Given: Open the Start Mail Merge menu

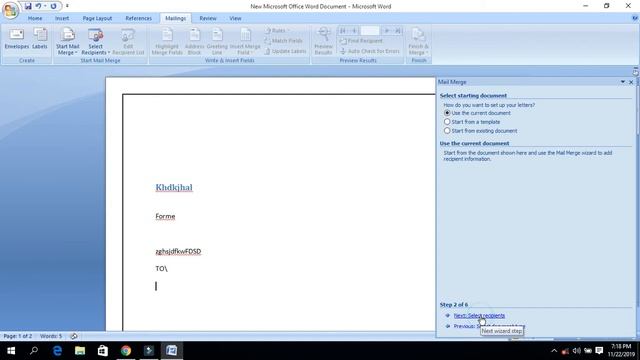Looking at the screenshot, I should point(67,42).
